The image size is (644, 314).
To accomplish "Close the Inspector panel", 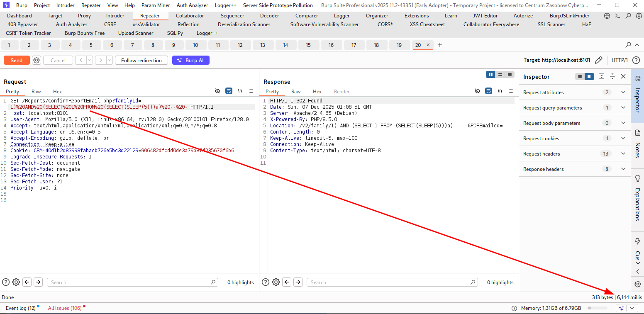I will coord(623,76).
